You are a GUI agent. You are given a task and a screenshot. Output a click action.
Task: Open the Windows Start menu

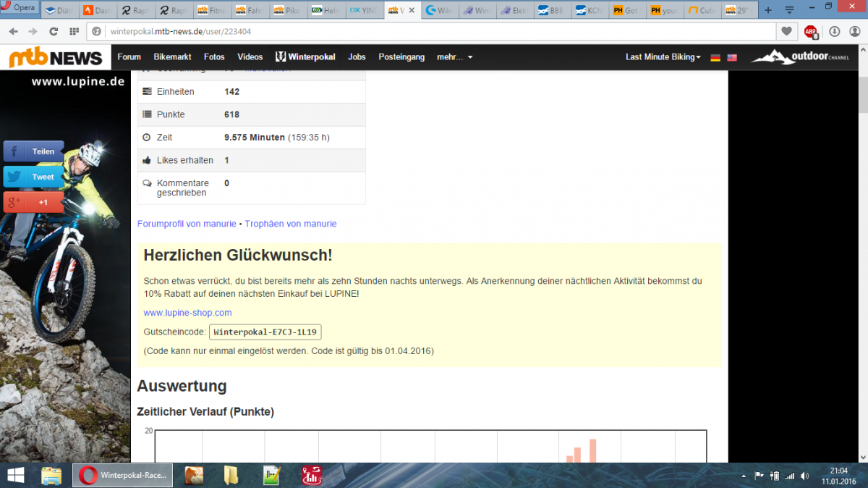click(14, 475)
